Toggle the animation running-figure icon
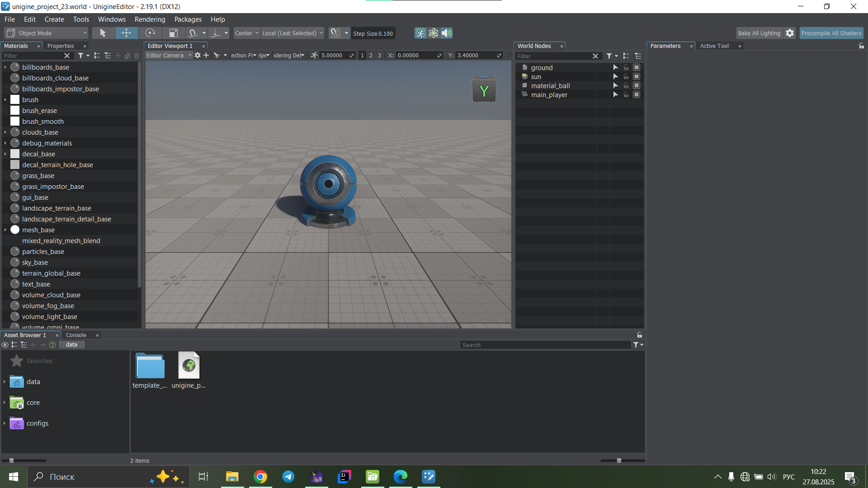 [420, 33]
